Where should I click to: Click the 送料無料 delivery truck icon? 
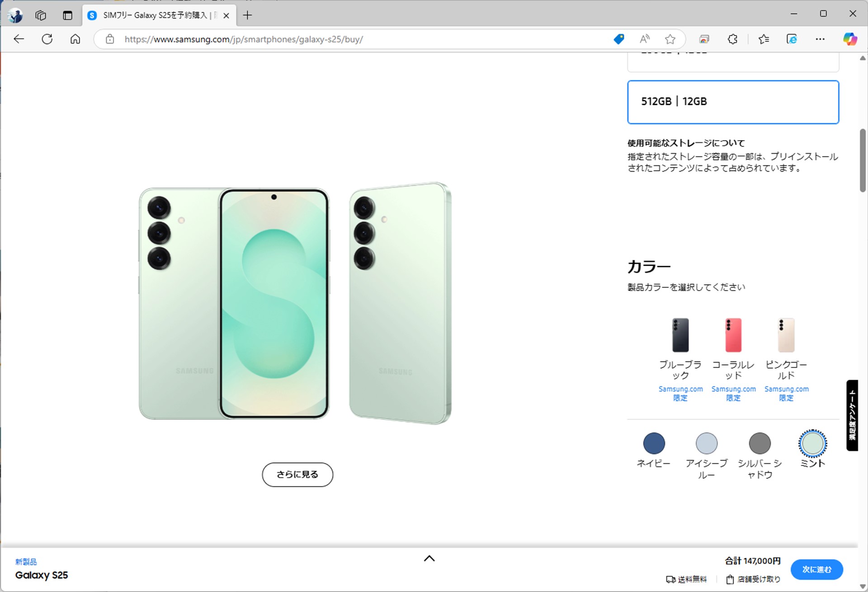[670, 579]
